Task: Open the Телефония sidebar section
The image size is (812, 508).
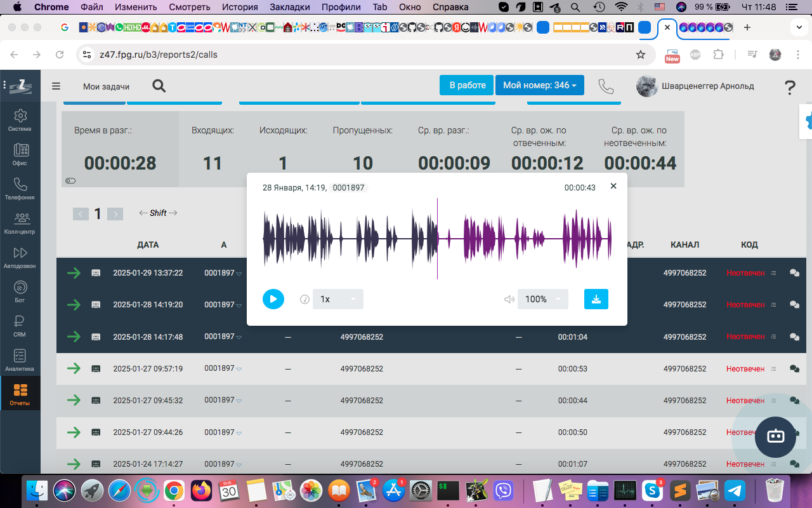Action: tap(20, 189)
